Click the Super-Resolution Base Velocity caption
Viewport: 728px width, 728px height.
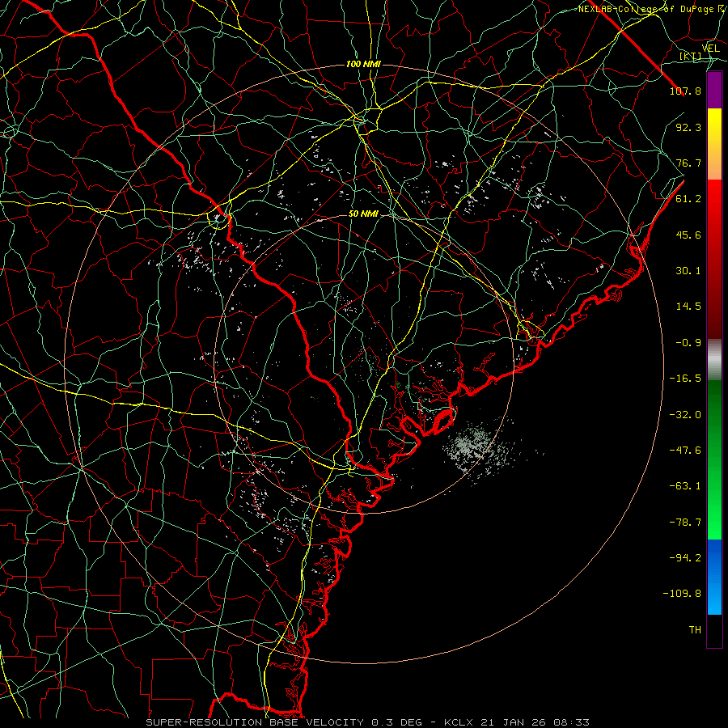pos(368,722)
